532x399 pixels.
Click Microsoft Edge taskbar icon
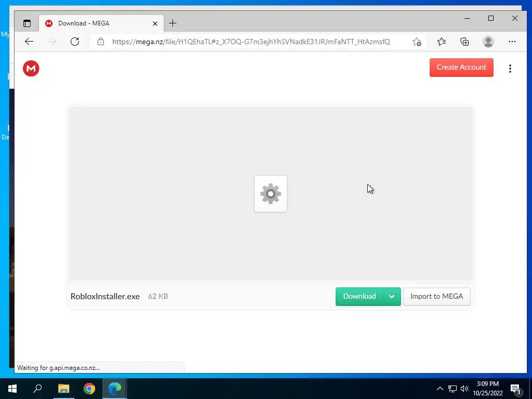[115, 389]
